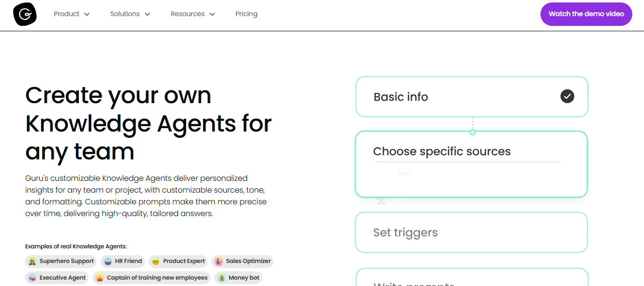Image resolution: width=644 pixels, height=286 pixels.
Task: Select the Set triggers step
Action: [x=471, y=232]
